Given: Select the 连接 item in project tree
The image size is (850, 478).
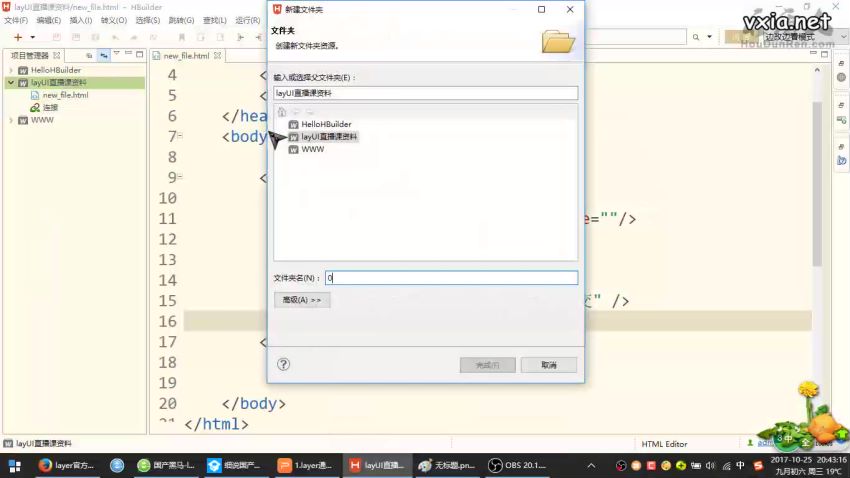Looking at the screenshot, I should (x=50, y=107).
